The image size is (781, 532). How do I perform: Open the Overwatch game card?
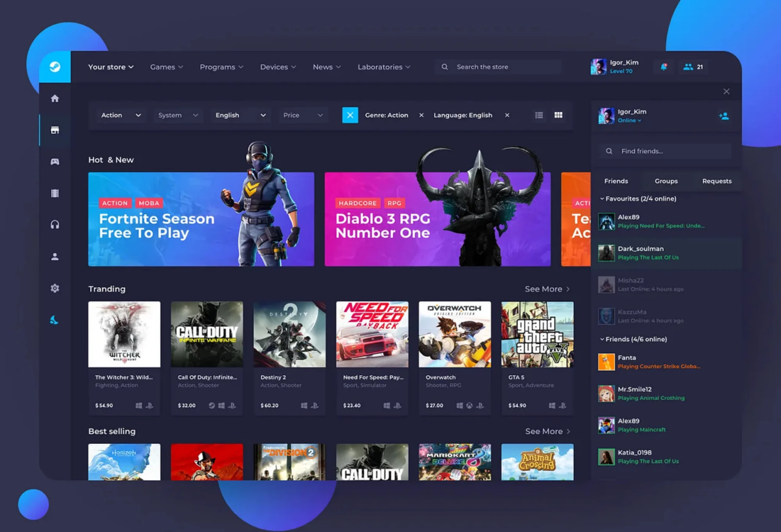click(455, 358)
